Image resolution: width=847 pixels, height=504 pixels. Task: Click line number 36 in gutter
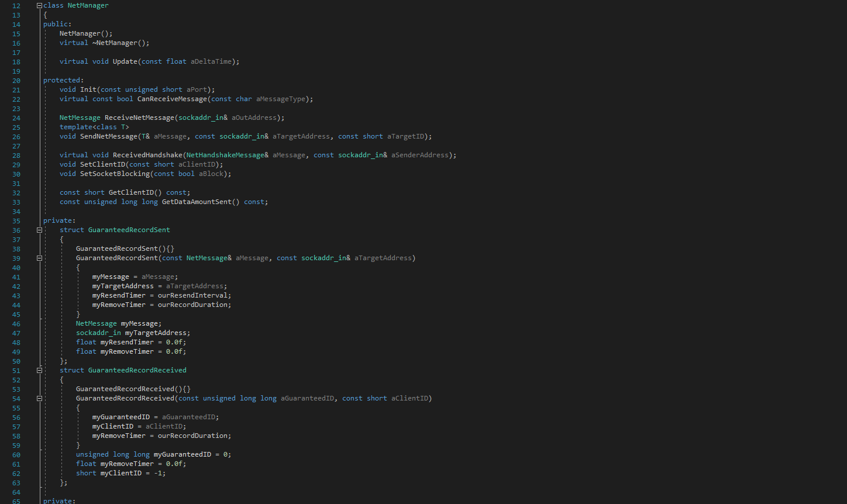tap(16, 230)
